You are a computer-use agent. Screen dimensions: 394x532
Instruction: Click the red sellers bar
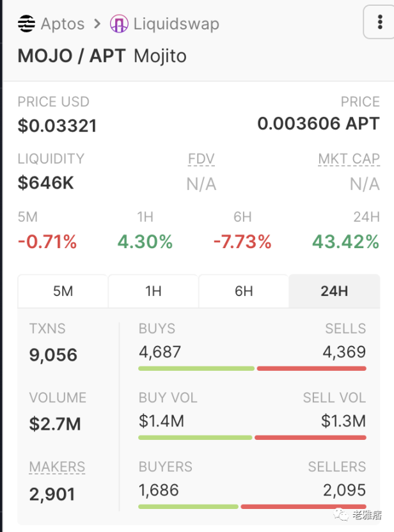click(x=303, y=506)
